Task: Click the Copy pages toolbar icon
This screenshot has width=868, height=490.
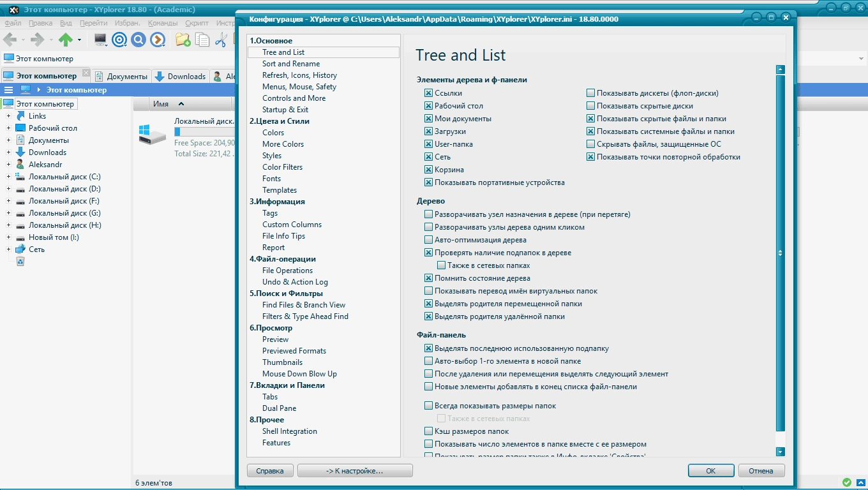Action: 202,40
